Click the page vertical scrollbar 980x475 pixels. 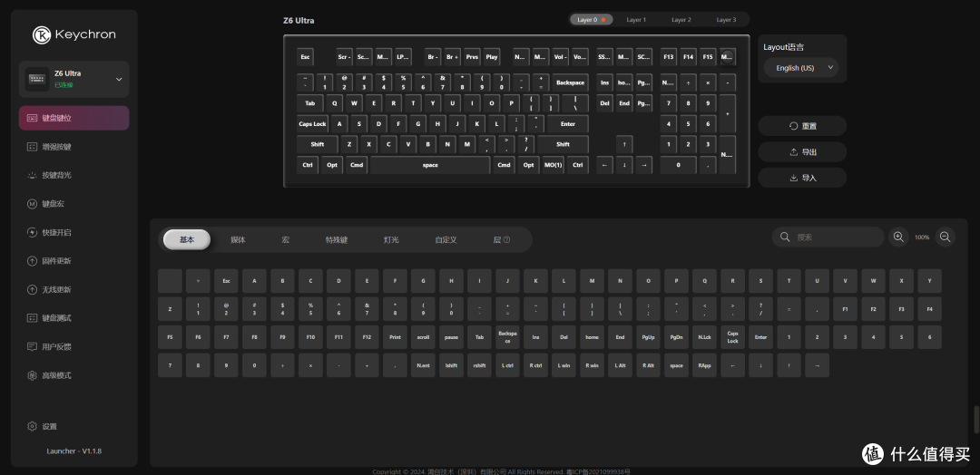click(x=976, y=420)
